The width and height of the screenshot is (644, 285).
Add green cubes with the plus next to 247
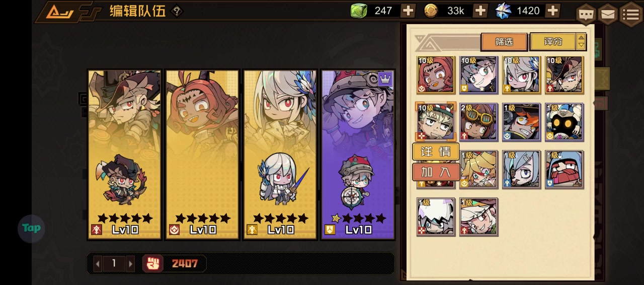pyautogui.click(x=408, y=11)
